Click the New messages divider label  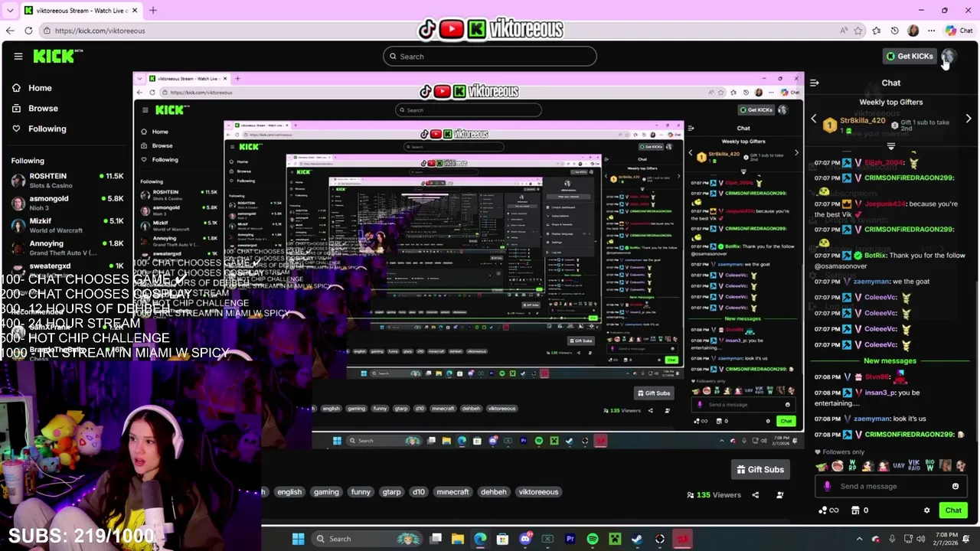point(890,361)
